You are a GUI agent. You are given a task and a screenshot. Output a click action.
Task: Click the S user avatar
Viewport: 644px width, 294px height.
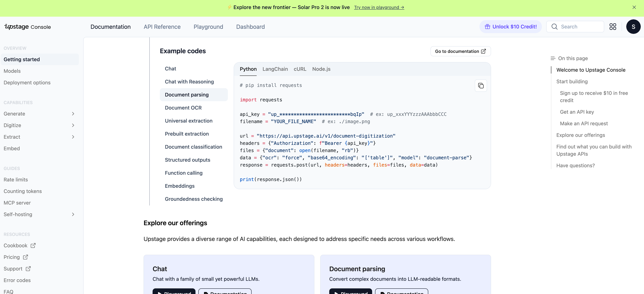[x=633, y=27]
